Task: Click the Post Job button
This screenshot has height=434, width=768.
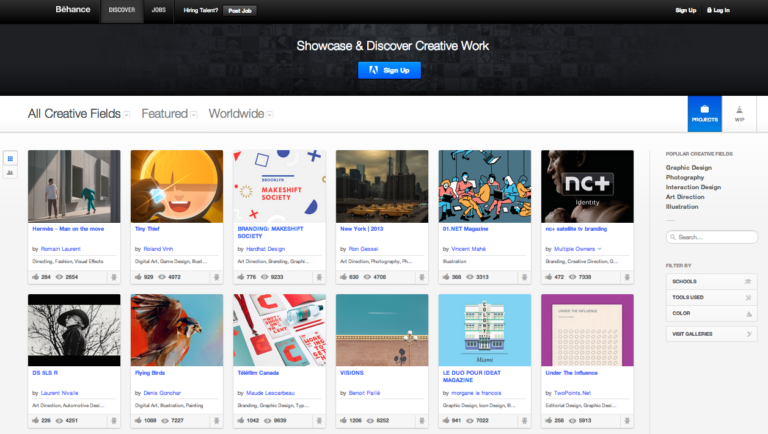Action: pyautogui.click(x=240, y=11)
